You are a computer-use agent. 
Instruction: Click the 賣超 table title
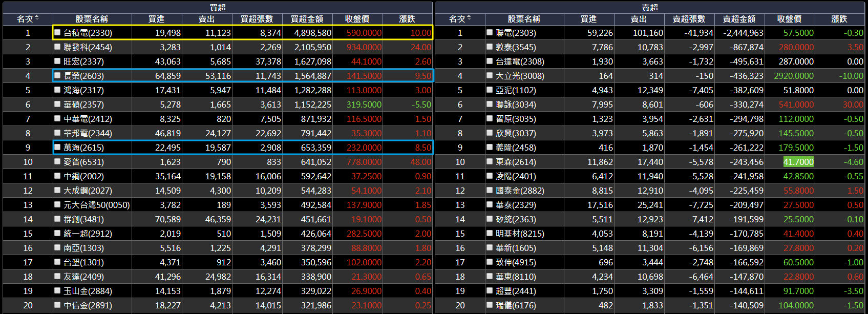(x=650, y=7)
